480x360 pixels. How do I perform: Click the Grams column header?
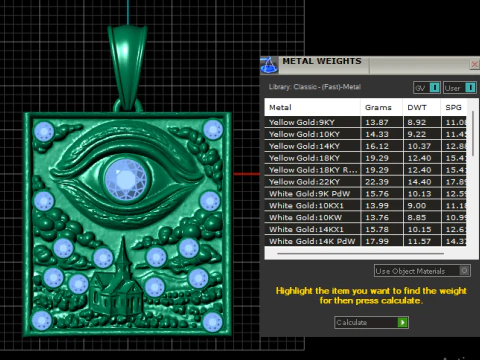(381, 107)
